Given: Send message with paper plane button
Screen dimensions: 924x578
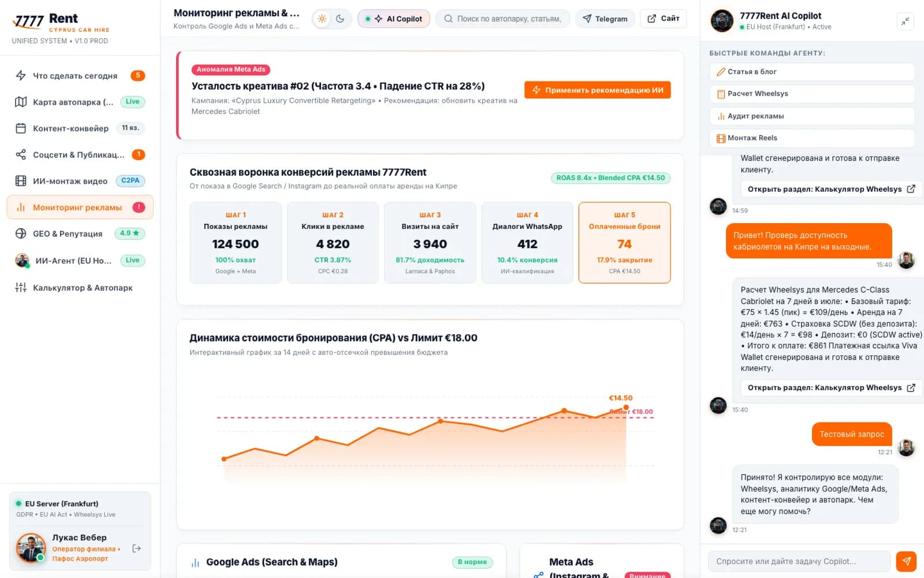Looking at the screenshot, I should 906,561.
